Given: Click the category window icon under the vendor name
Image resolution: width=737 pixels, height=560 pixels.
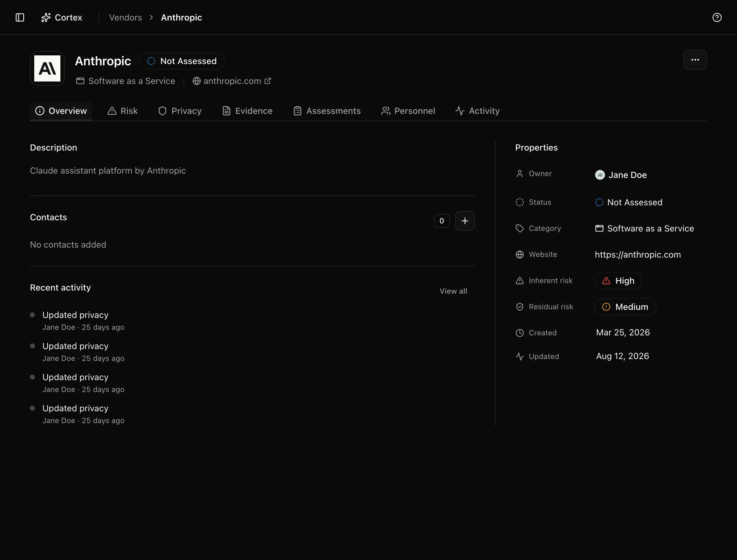Looking at the screenshot, I should (x=80, y=81).
